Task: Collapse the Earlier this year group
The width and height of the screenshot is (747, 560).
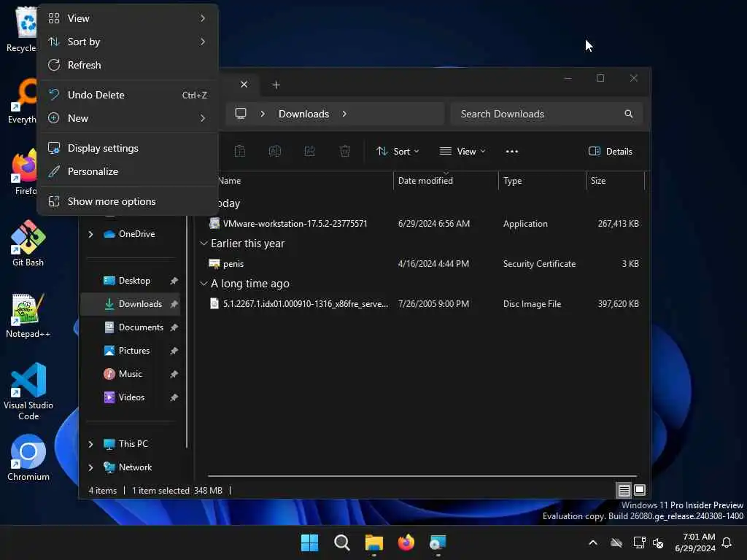Action: pyautogui.click(x=204, y=244)
